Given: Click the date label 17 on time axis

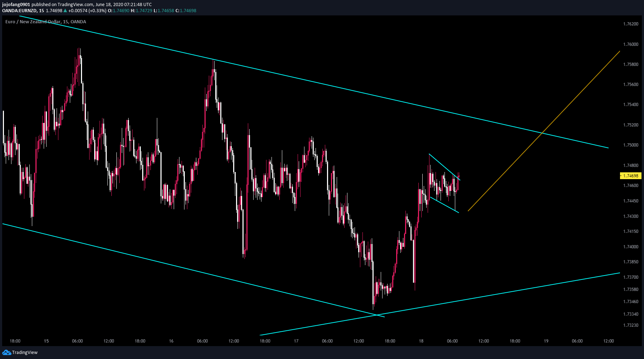Looking at the screenshot, I should tap(296, 341).
